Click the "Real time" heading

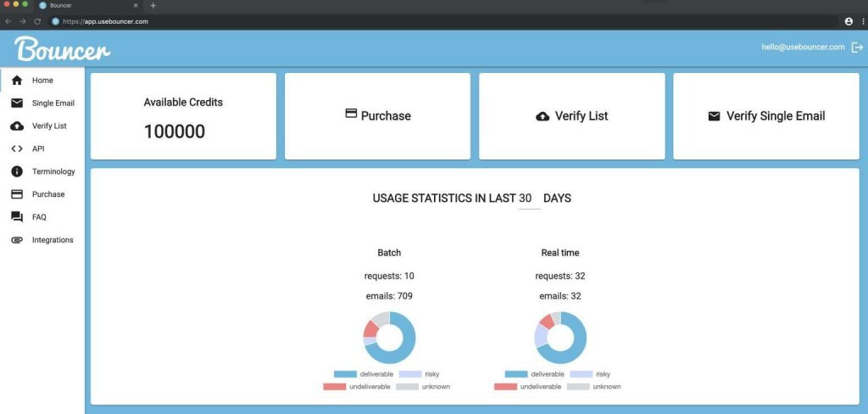click(560, 253)
